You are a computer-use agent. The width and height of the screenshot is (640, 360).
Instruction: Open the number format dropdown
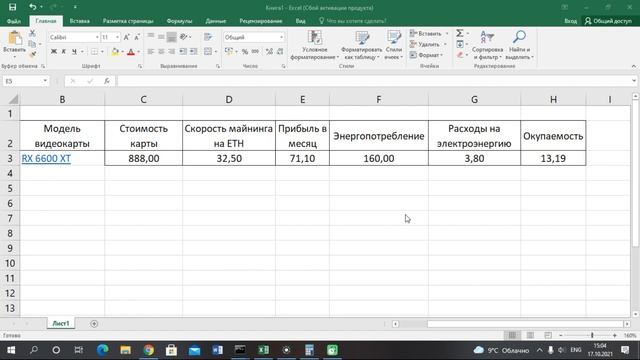tap(281, 37)
